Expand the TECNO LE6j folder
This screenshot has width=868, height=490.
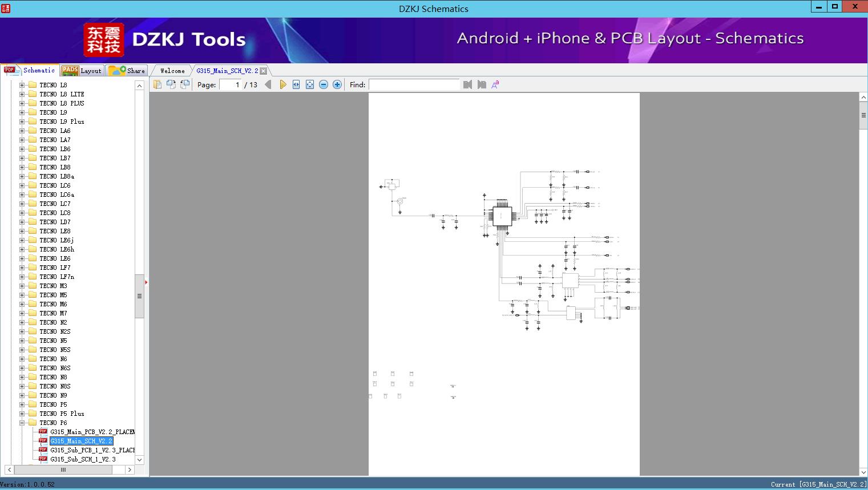click(22, 240)
